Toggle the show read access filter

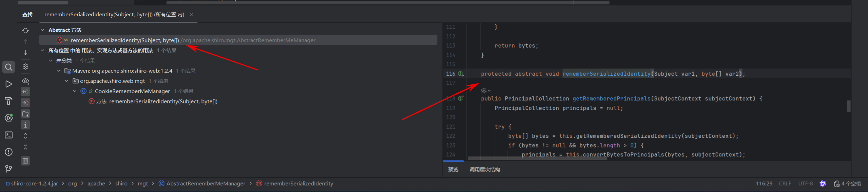point(25,92)
